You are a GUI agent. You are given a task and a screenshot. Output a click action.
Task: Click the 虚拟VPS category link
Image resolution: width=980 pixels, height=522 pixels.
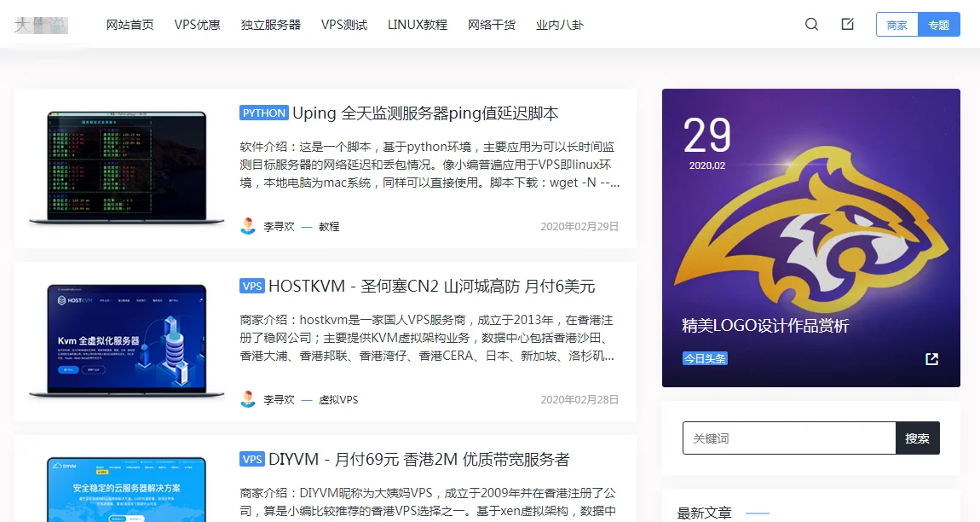pos(338,400)
